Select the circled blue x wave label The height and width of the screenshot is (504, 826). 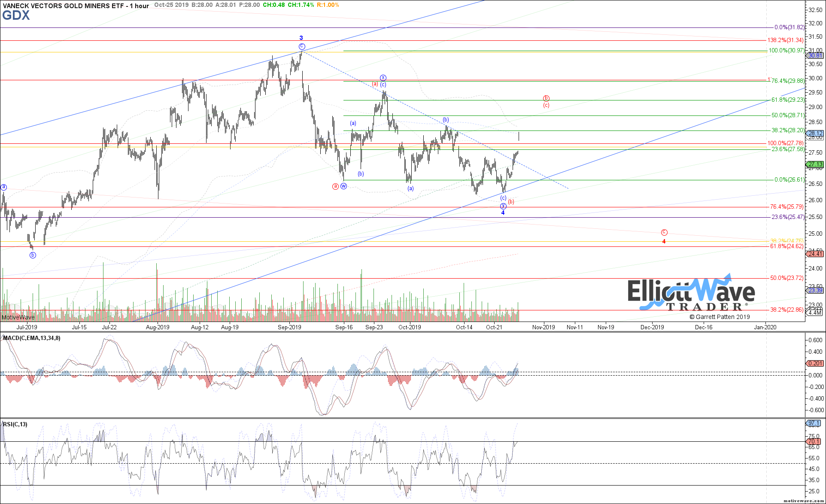[383, 78]
